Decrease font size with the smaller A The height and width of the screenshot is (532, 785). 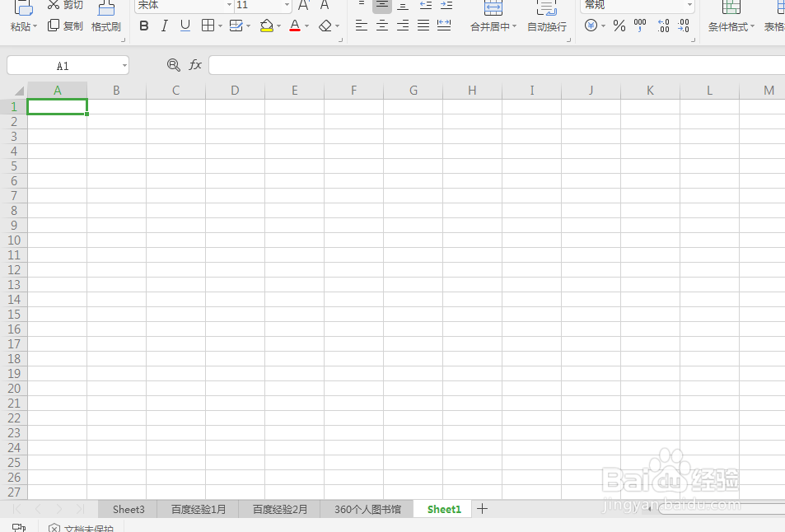325,6
